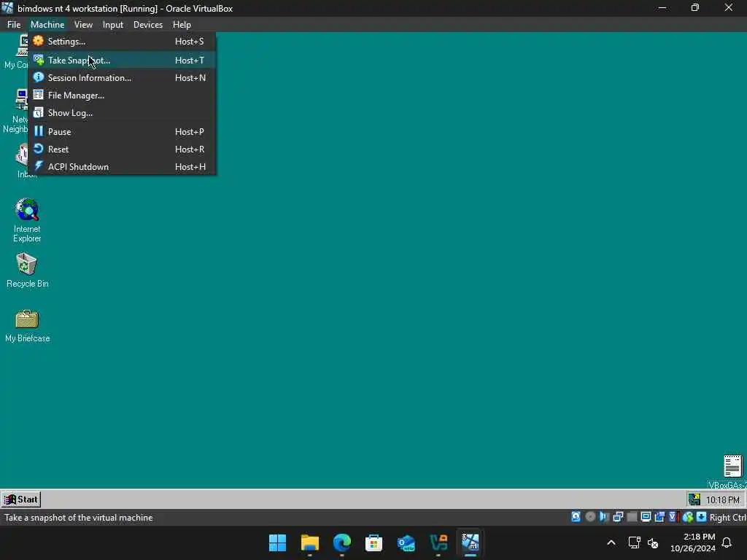Select Show Log menu entry

click(122, 113)
